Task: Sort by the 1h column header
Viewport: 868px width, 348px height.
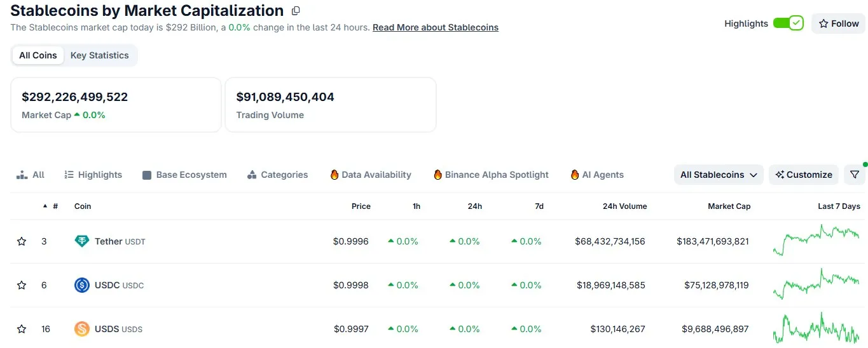Action: (416, 206)
